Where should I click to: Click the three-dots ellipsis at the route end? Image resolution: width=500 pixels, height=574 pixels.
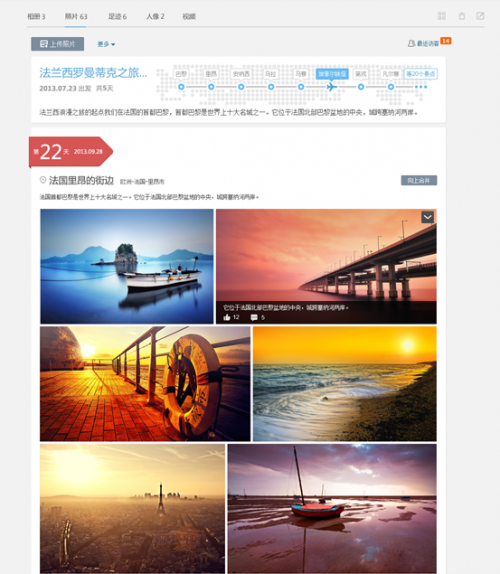tap(421, 87)
